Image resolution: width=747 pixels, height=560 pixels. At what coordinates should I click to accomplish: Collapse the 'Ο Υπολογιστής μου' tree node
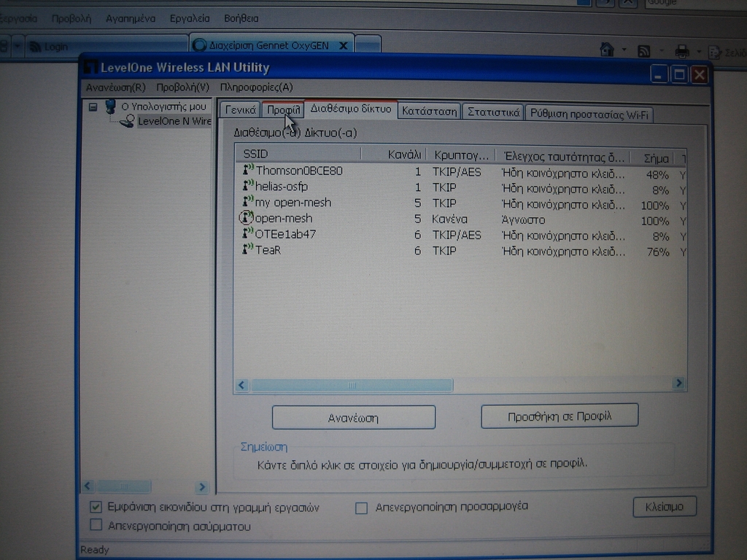93,107
